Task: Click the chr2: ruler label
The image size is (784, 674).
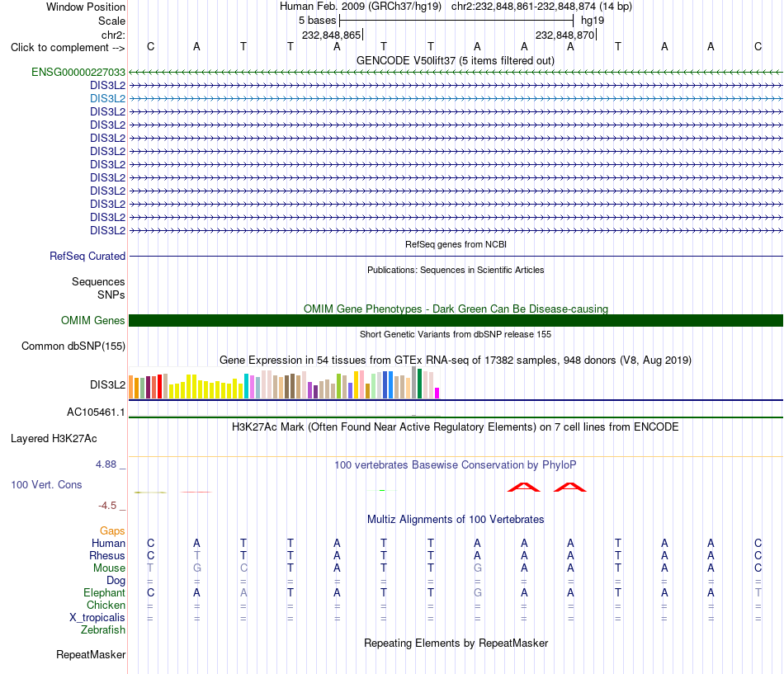Action: [114, 35]
